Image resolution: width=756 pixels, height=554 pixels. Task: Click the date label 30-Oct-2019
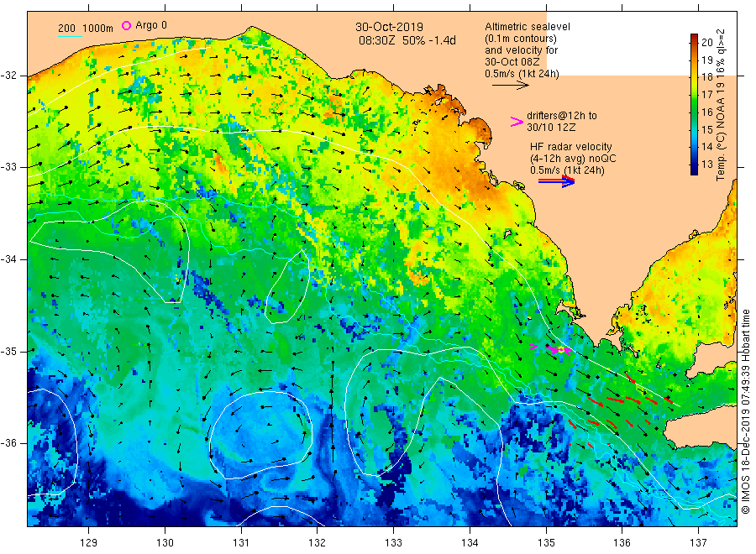coord(389,27)
